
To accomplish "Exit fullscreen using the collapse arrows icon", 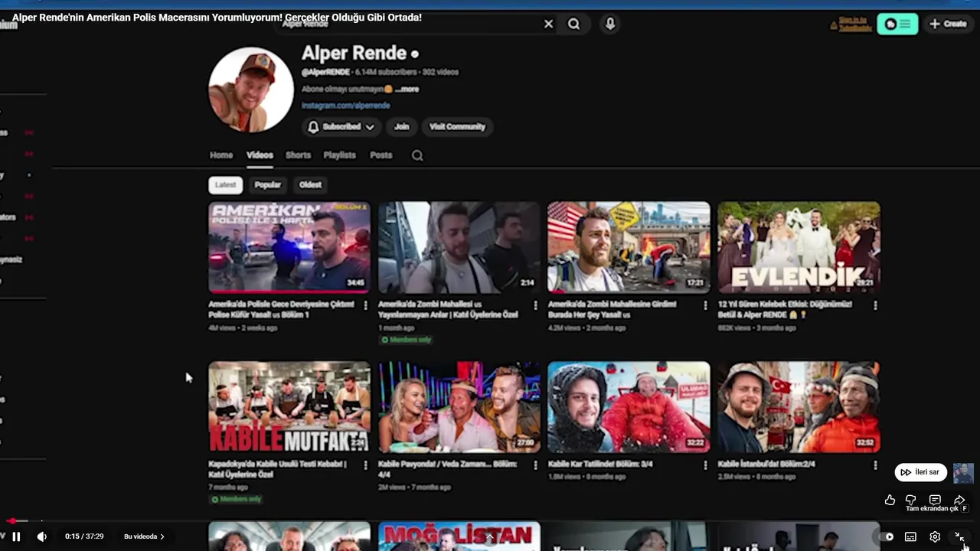I will click(x=959, y=536).
